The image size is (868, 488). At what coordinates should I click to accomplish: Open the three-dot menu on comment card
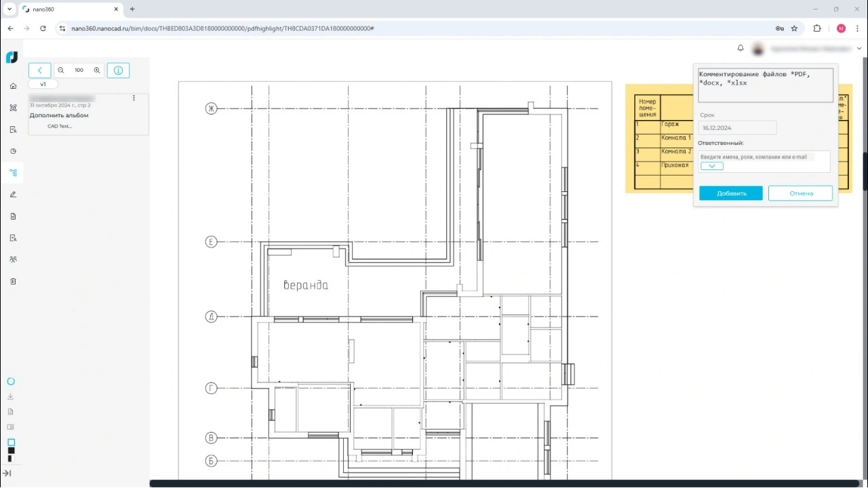click(134, 98)
